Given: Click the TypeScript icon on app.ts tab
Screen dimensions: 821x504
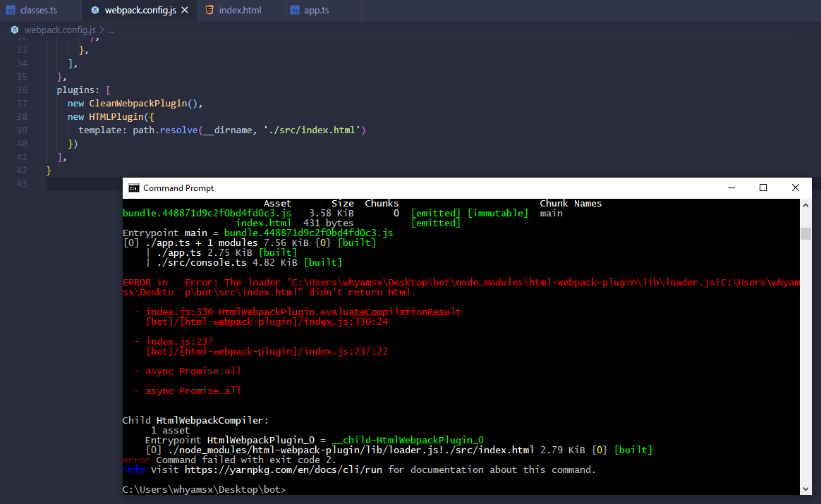Looking at the screenshot, I should tap(294, 11).
